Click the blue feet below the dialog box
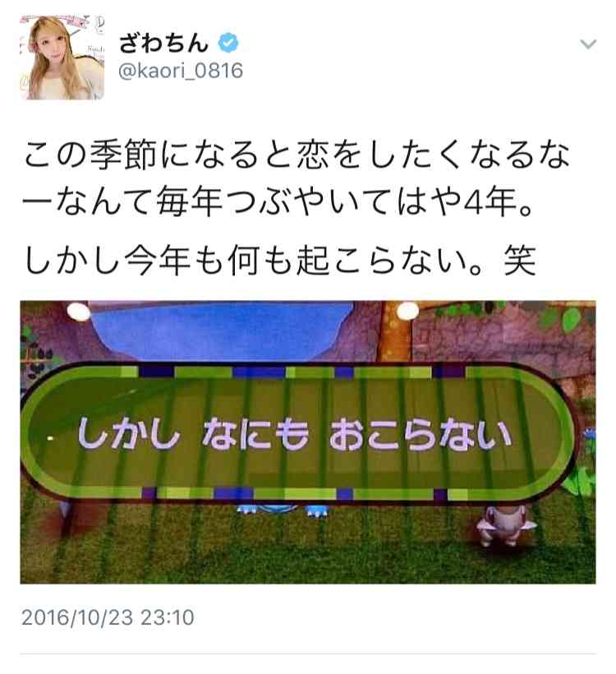This screenshot has width=616, height=674. pos(283,510)
